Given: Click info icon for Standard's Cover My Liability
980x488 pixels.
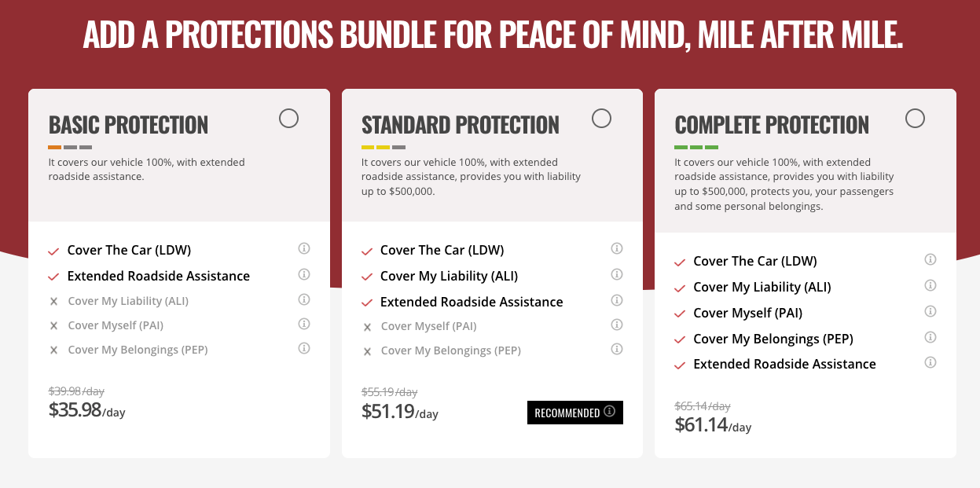Looking at the screenshot, I should [617, 274].
